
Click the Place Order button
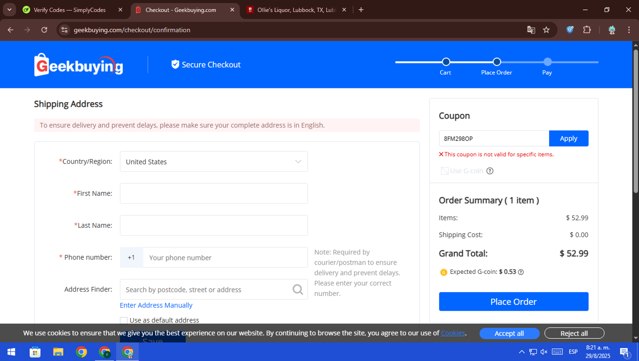coord(513,302)
